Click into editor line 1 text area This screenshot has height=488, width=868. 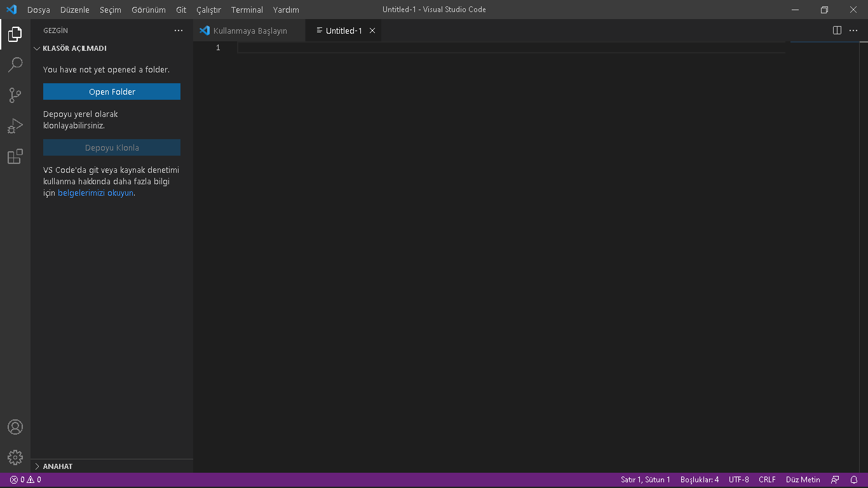pyautogui.click(x=512, y=48)
